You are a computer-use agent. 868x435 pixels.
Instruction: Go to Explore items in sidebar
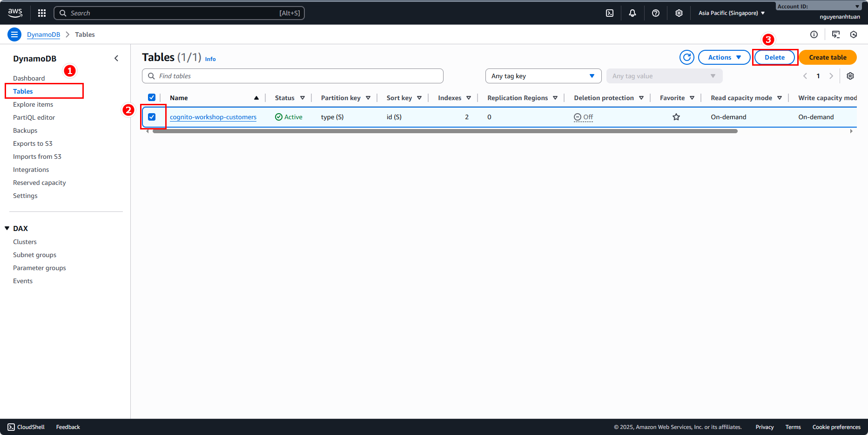[33, 104]
